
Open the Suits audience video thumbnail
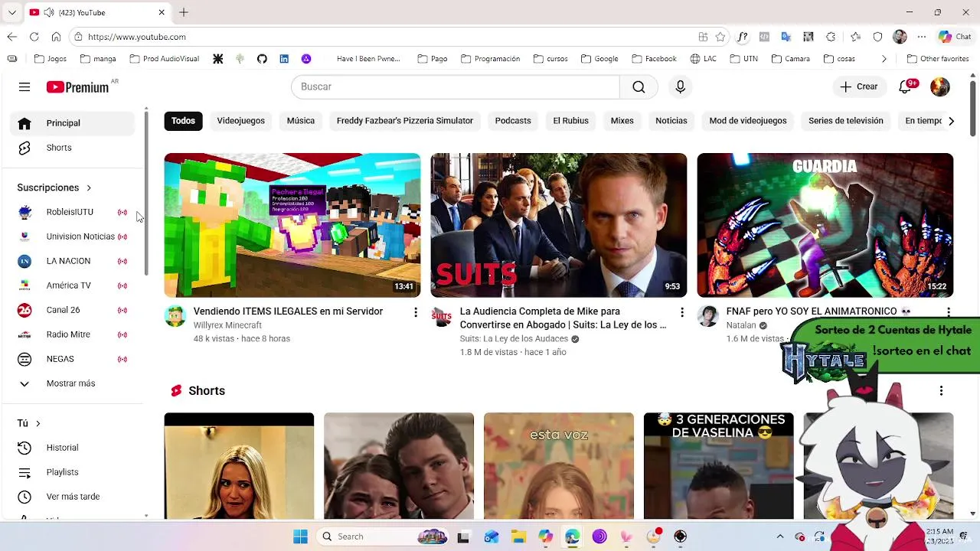click(559, 226)
